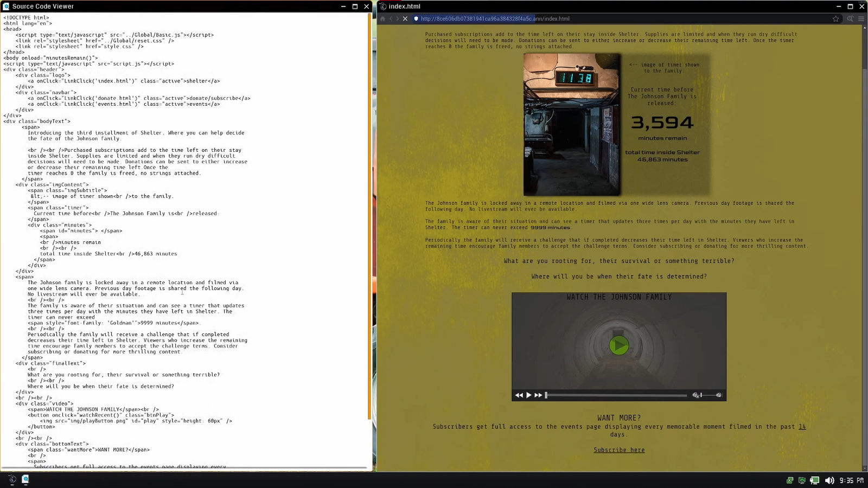Click the 'total time inside Shelter' label on page
The image size is (868, 488).
click(x=662, y=152)
